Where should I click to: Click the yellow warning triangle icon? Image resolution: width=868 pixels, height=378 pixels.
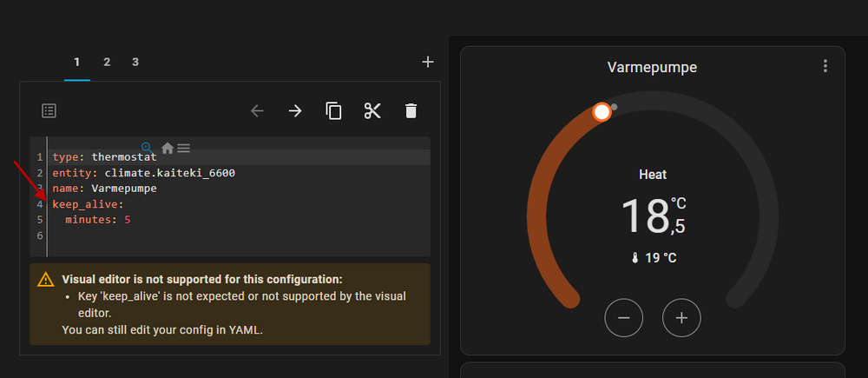coord(45,280)
